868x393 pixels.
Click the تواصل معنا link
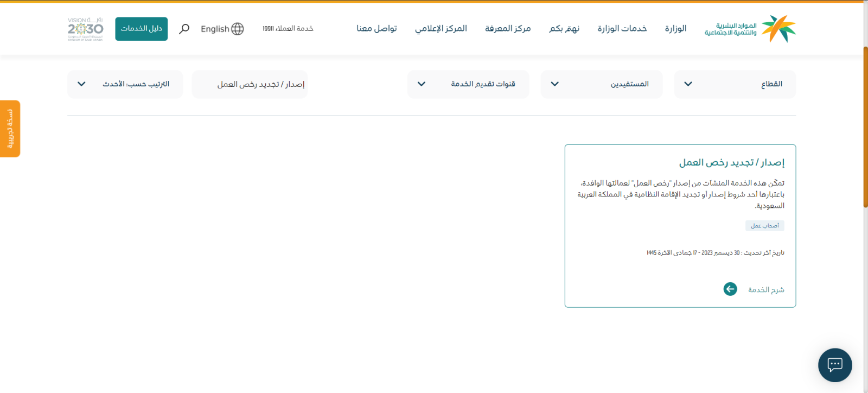[x=376, y=29]
